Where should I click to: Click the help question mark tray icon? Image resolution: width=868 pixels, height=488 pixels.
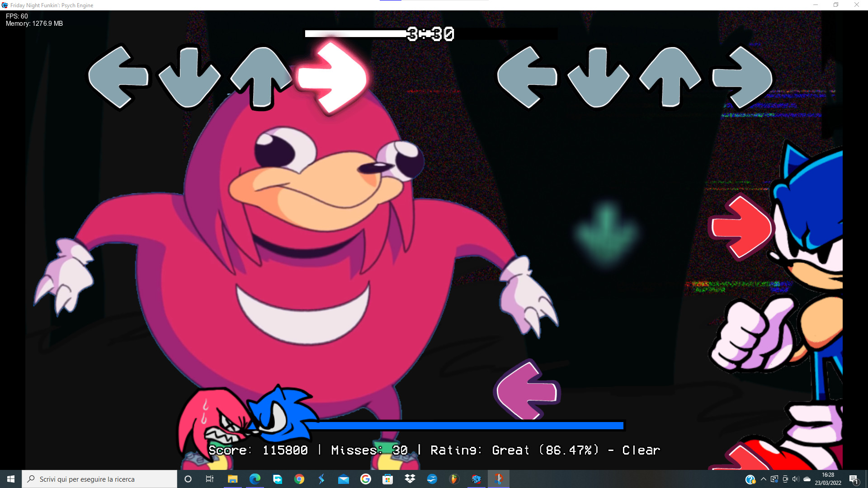[750, 479]
